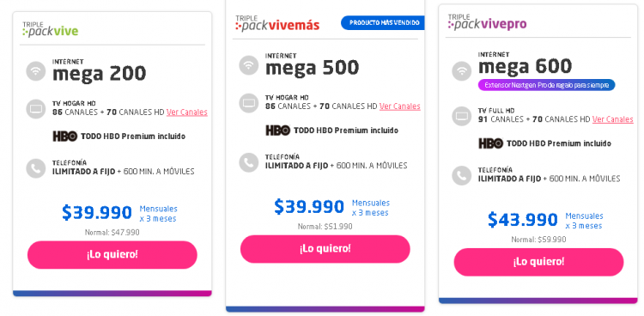Click the phone icon in Pack Vive Más card
Image resolution: width=644 pixels, height=316 pixels.
point(248,163)
